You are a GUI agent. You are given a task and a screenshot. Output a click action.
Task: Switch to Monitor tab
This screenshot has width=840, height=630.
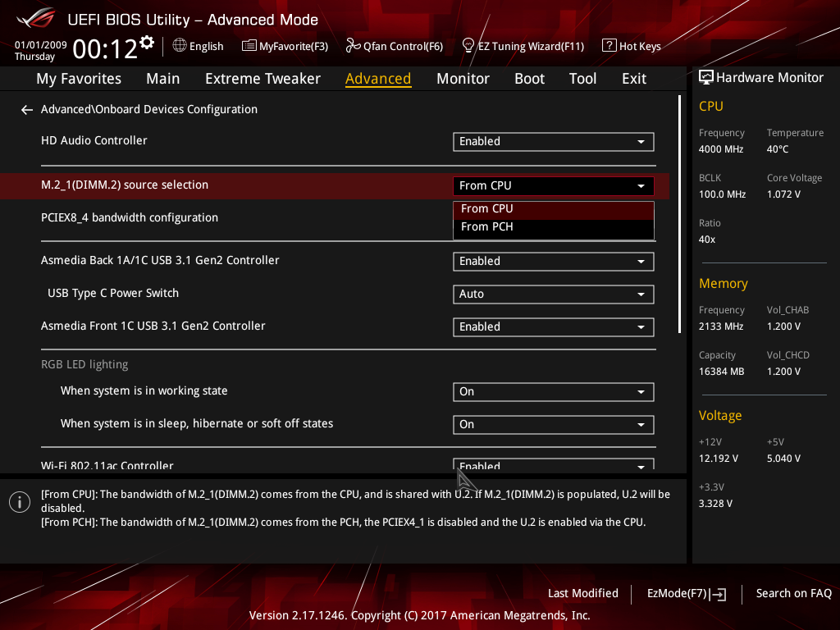tap(463, 79)
